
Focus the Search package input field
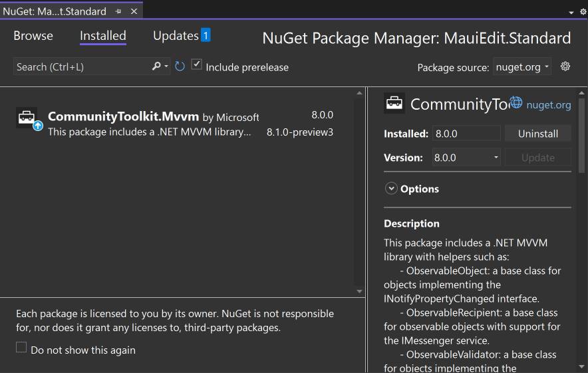click(x=80, y=66)
